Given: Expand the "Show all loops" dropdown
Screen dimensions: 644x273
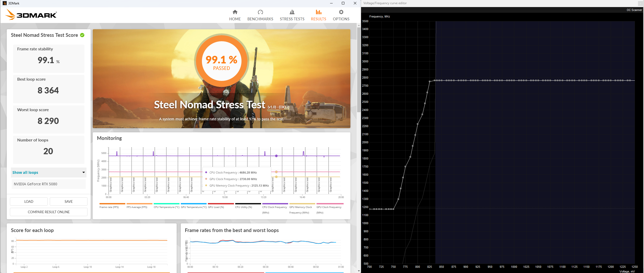Looking at the screenshot, I should click(x=49, y=173).
